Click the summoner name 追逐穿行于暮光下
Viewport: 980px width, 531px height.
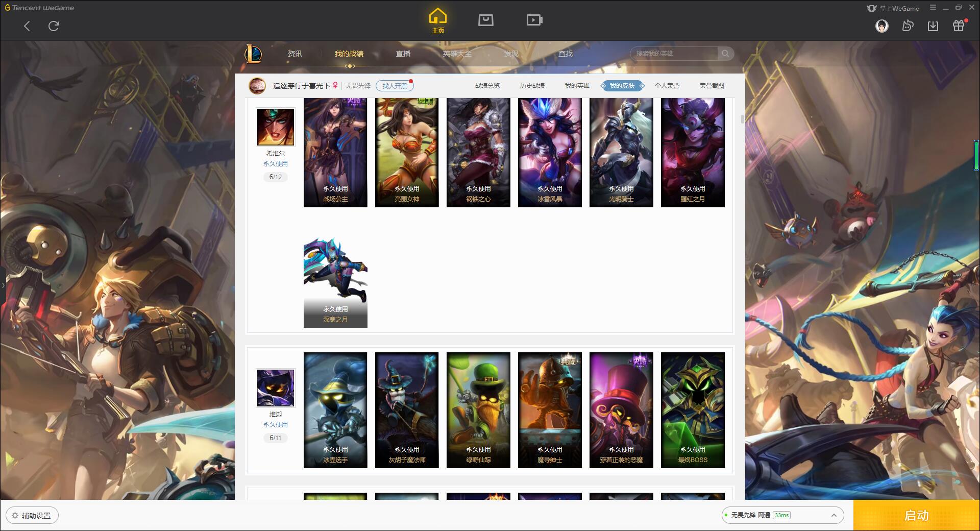pos(301,86)
